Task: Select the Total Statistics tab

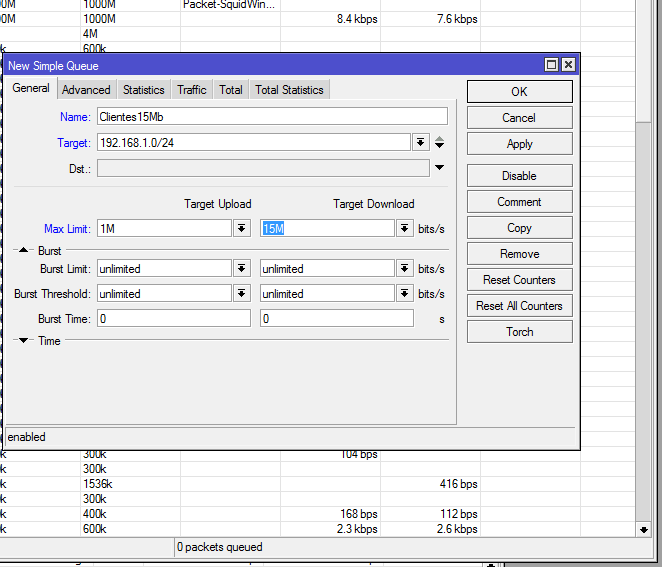Action: click(289, 90)
